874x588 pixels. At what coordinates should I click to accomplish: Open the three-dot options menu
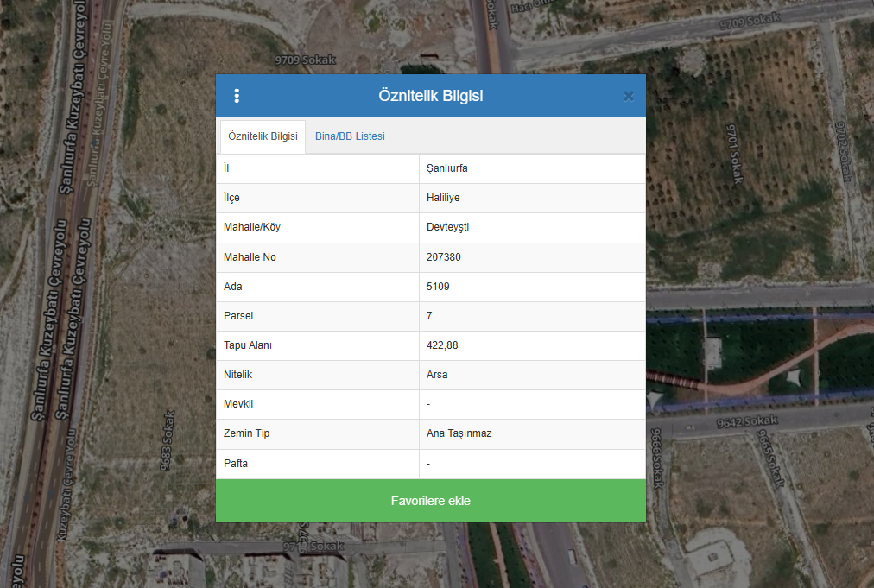[x=237, y=96]
